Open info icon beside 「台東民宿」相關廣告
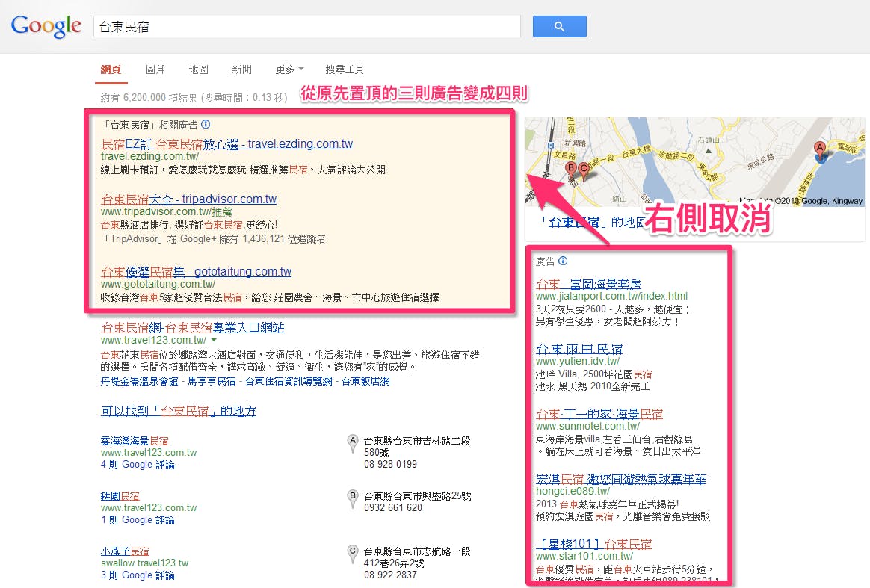Viewport: 870px width, 588px height. pos(206,124)
